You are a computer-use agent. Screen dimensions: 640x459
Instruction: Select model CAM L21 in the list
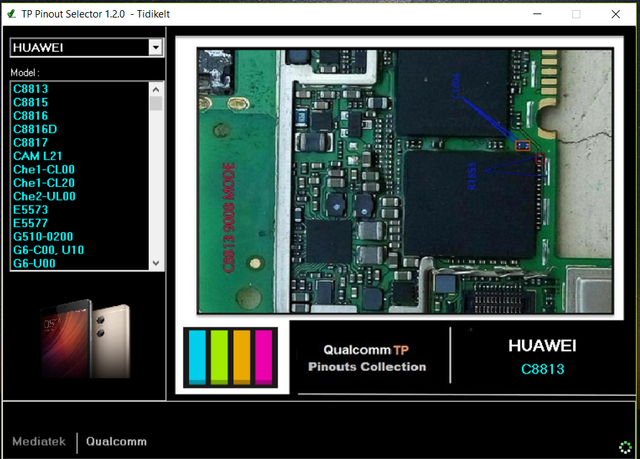coord(38,156)
